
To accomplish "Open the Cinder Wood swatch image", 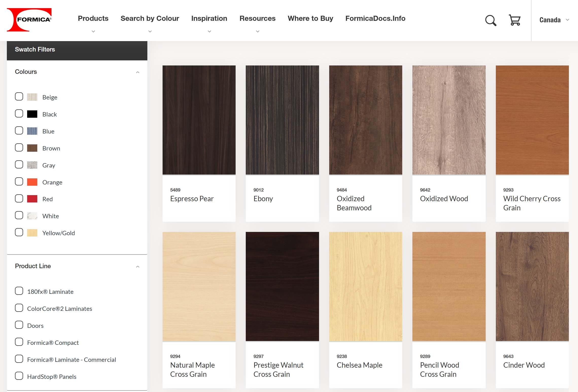I will (532, 286).
